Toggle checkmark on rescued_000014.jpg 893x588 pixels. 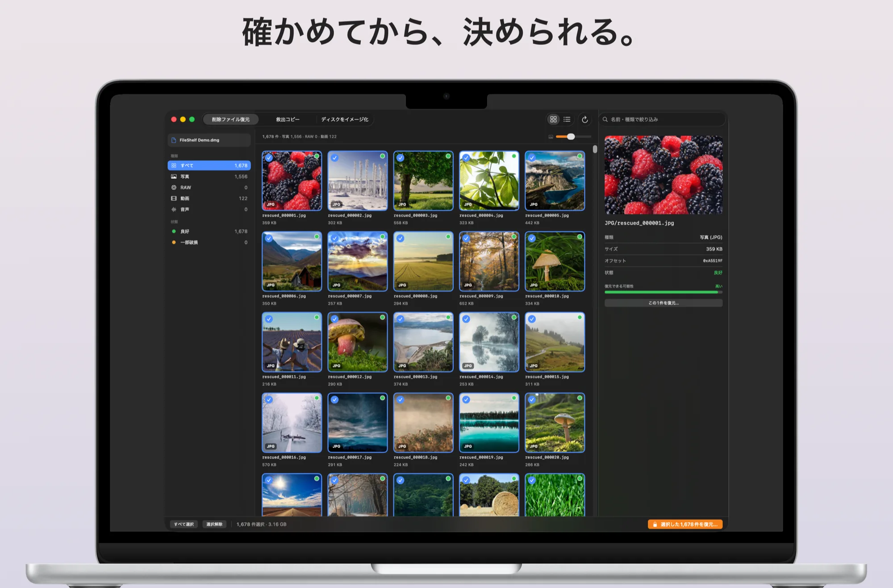click(466, 319)
